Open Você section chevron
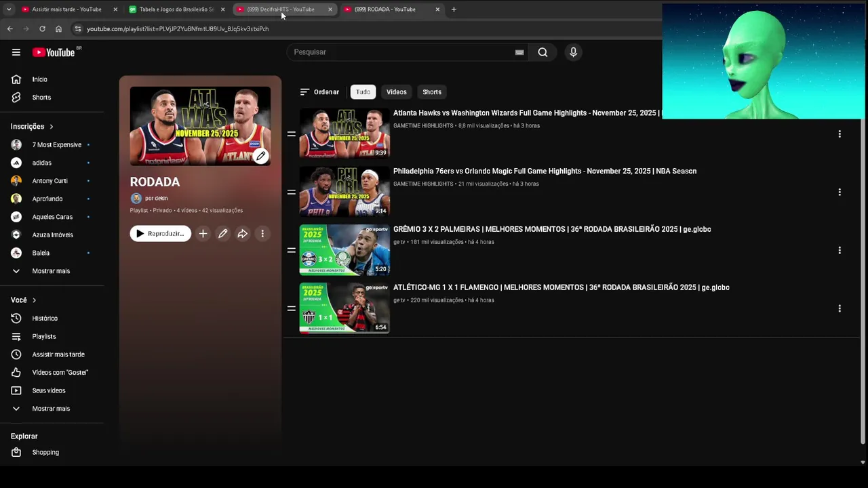This screenshot has width=868, height=488. tap(35, 300)
